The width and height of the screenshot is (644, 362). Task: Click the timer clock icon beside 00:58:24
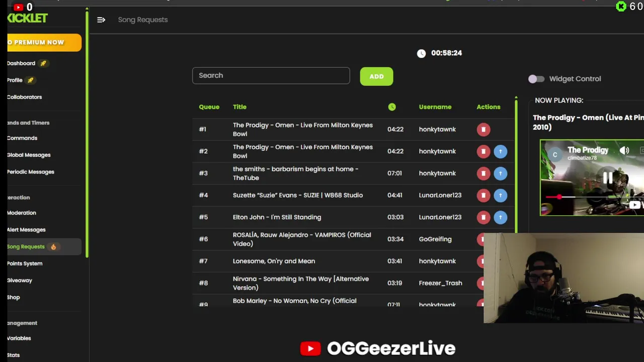click(x=421, y=53)
